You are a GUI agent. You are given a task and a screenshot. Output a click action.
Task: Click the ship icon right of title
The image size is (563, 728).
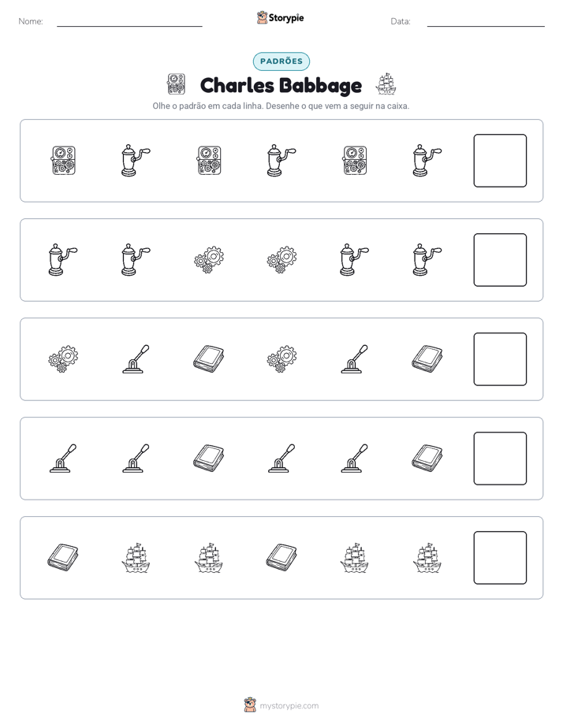[x=386, y=84]
